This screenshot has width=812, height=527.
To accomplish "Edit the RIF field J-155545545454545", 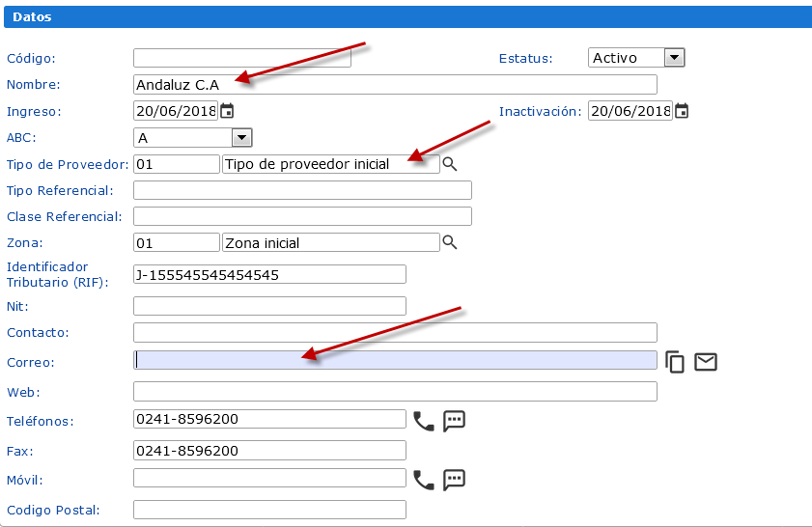I will tap(269, 274).
